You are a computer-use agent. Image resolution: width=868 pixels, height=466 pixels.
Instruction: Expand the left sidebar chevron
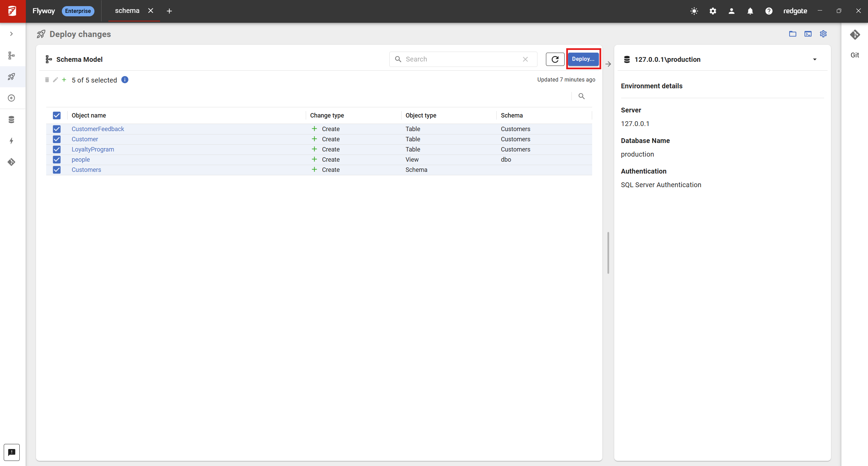pos(12,34)
